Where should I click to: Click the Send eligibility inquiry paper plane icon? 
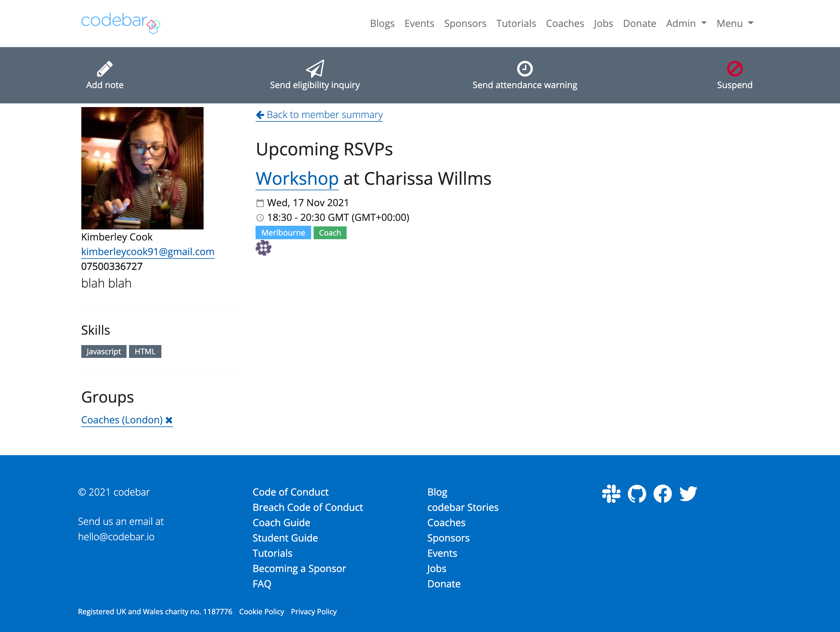(x=315, y=69)
